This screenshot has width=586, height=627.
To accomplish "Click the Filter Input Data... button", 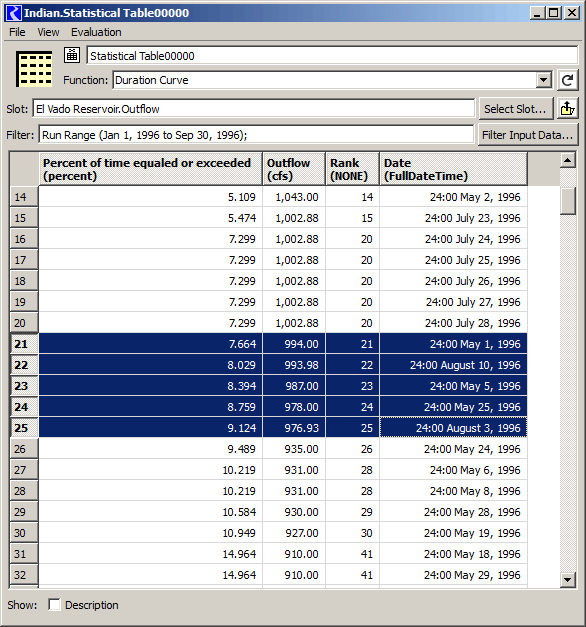I will coord(528,135).
